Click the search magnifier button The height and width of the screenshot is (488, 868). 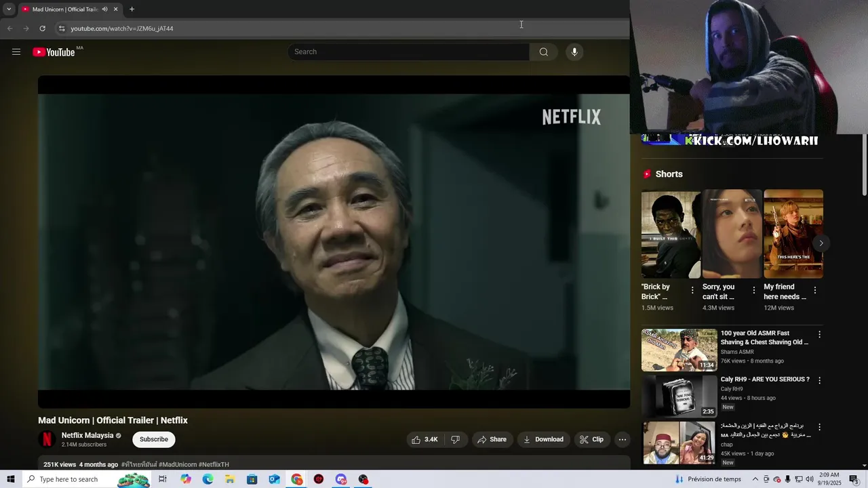tap(543, 52)
